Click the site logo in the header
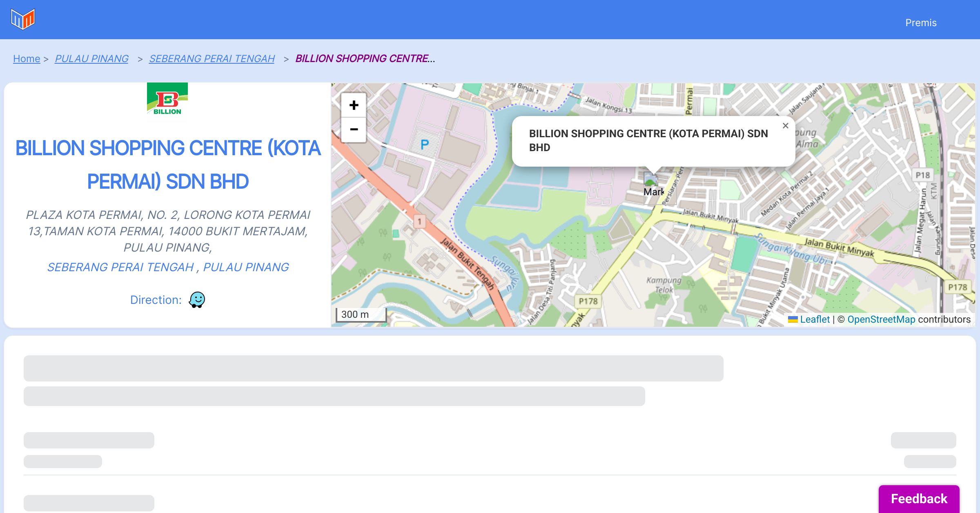This screenshot has width=980, height=513. point(23,19)
